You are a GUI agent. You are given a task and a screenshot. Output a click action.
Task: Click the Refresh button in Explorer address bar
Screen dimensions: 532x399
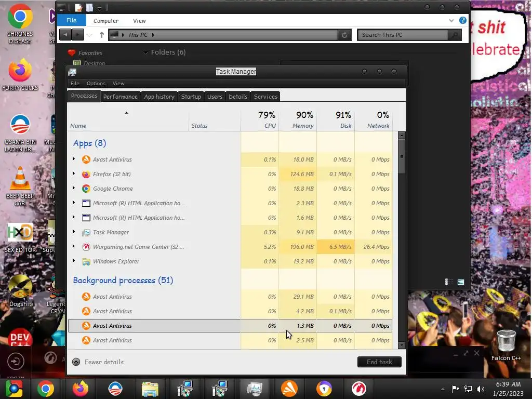(x=344, y=35)
